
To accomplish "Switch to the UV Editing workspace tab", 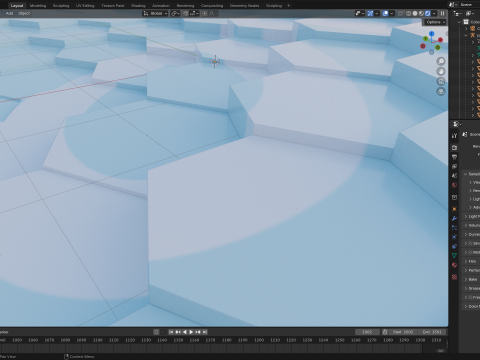I will click(x=85, y=5).
